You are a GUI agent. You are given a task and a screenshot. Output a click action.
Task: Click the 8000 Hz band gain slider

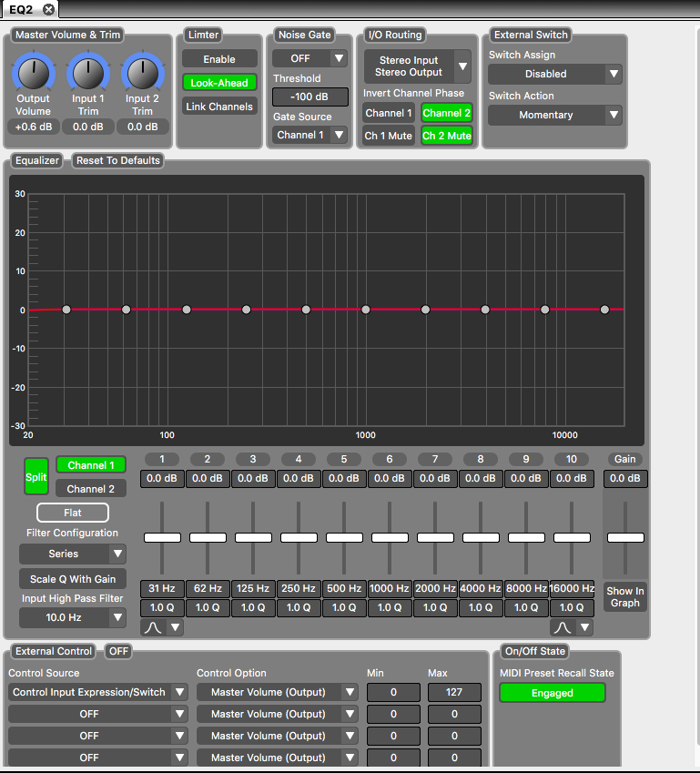pos(526,537)
